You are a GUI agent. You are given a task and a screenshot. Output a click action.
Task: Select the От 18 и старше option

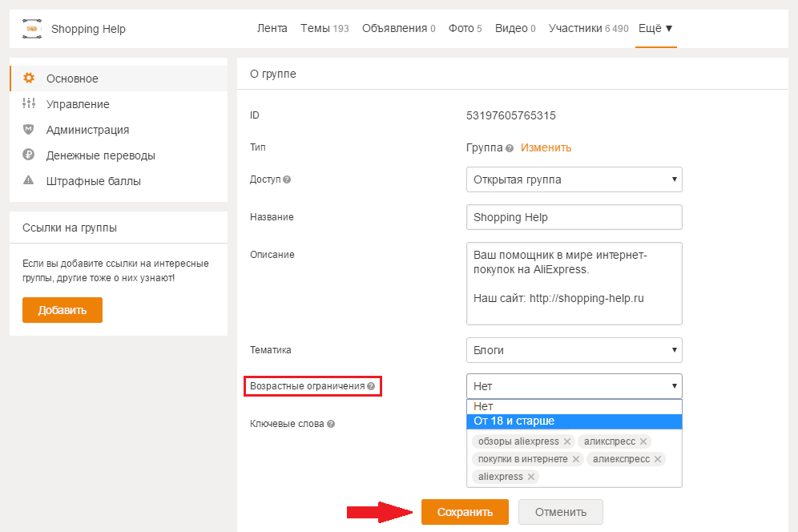pyautogui.click(x=574, y=421)
